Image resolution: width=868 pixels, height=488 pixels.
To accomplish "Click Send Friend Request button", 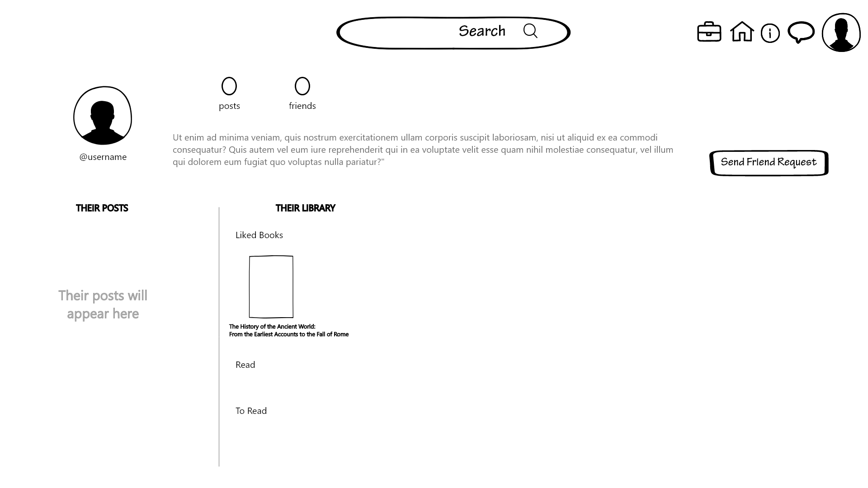I will pyautogui.click(x=769, y=162).
